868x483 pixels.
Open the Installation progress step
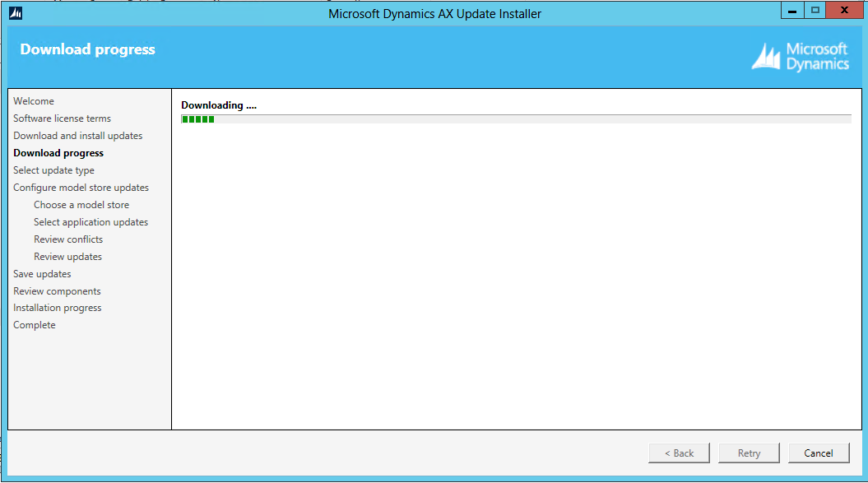pos(57,307)
